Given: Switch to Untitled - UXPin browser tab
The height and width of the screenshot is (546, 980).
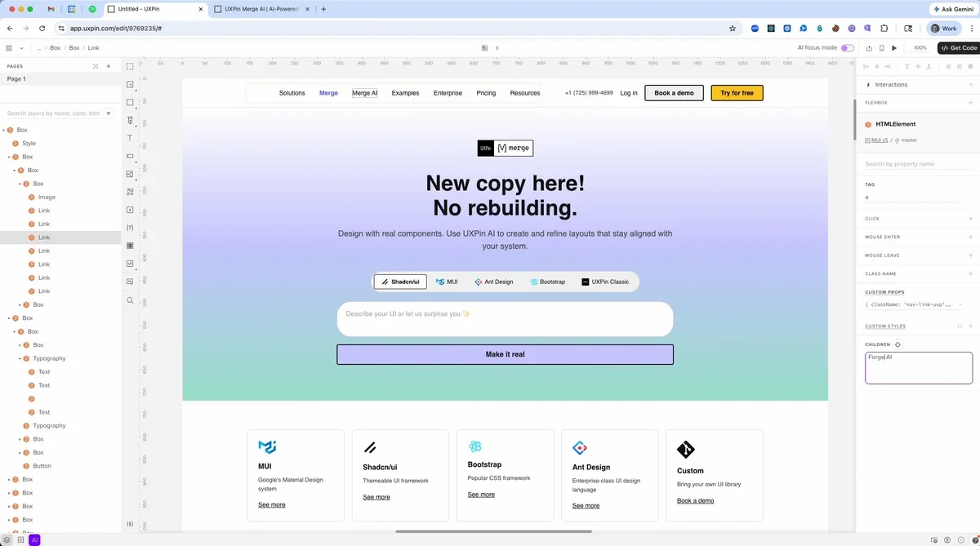Looking at the screenshot, I should click(x=155, y=9).
